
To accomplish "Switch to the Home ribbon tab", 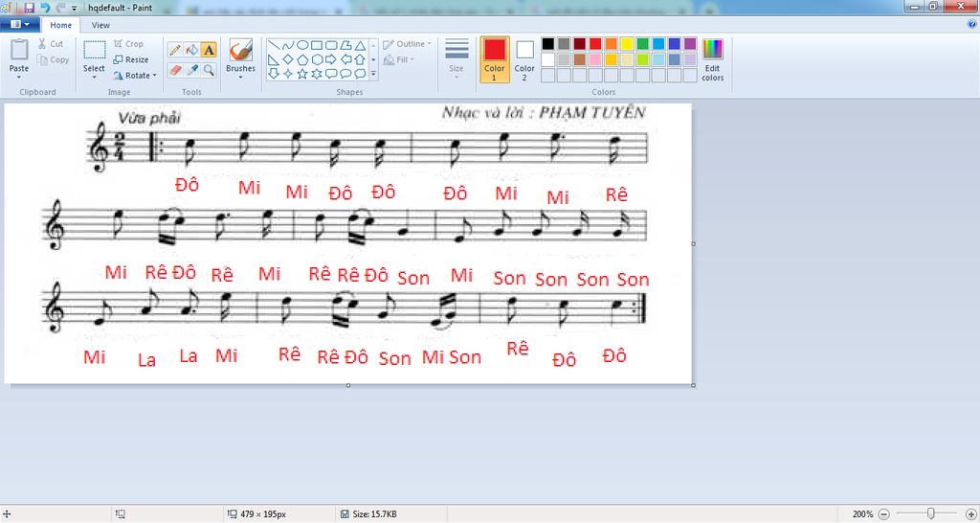I will (60, 25).
